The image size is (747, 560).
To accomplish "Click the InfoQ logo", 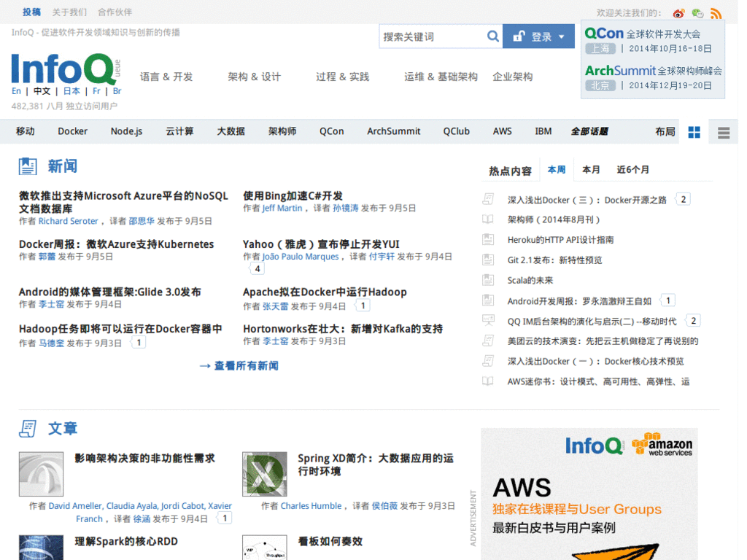I will [x=66, y=69].
